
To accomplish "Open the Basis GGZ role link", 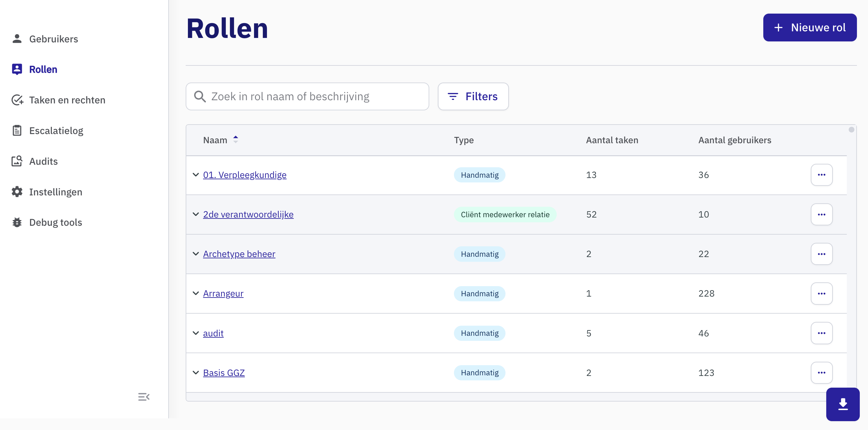I will (224, 373).
